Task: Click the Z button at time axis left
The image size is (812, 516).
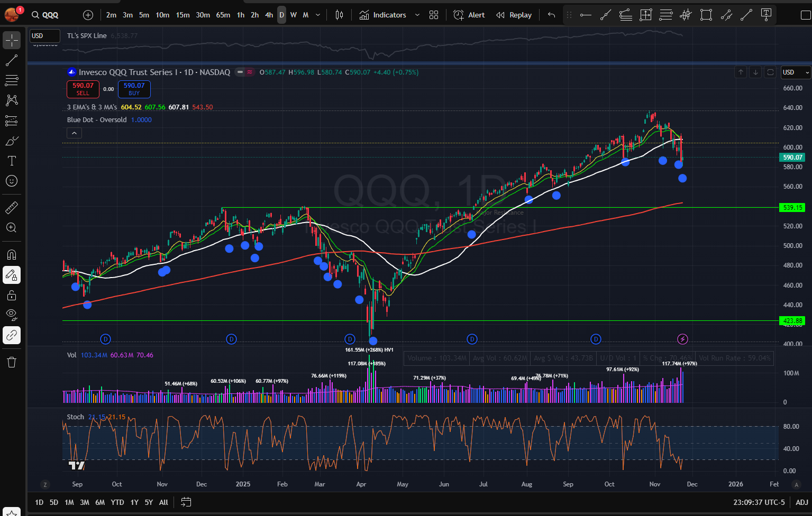Action: [45, 484]
